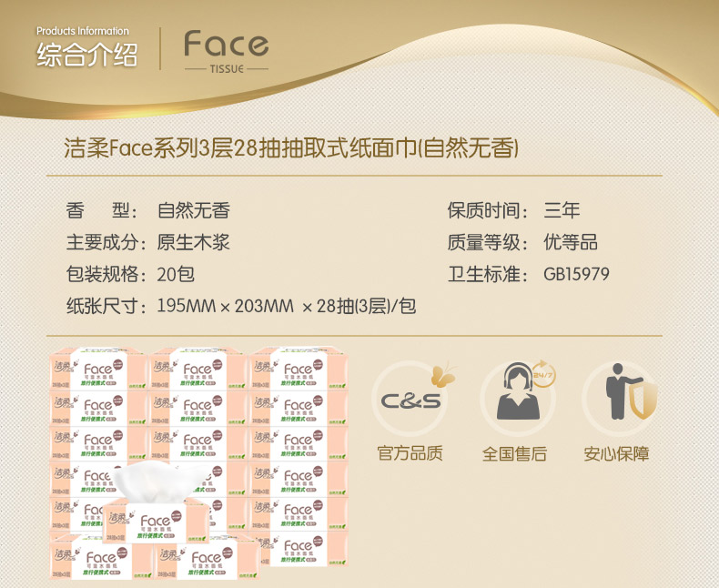Screen dimensions: 719x588
Task: Click the 包装规格 value 20包
Action: (x=176, y=274)
